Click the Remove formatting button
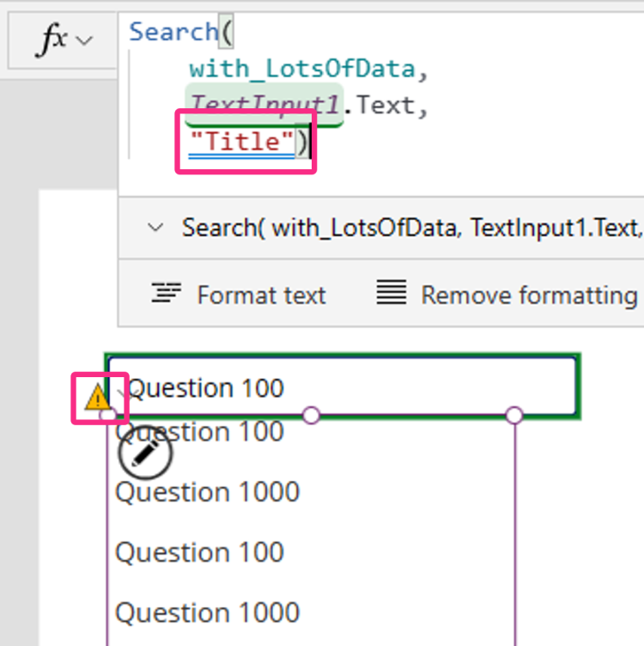 coord(507,295)
